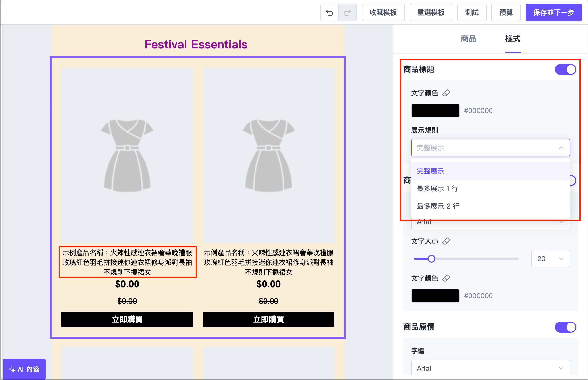Click the 測試 button

coord(472,12)
